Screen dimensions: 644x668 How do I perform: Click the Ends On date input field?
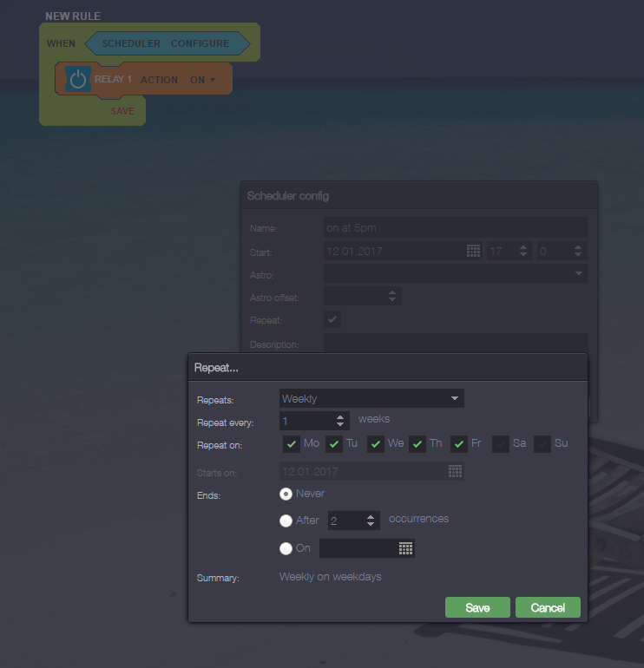tap(358, 548)
